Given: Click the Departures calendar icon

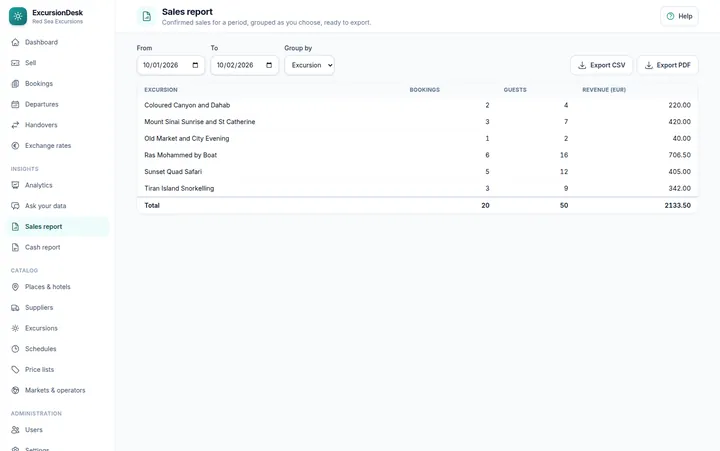Looking at the screenshot, I should (x=15, y=104).
